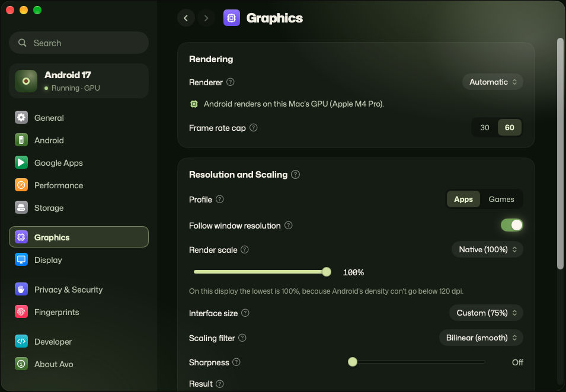Open Performance settings section
The width and height of the screenshot is (566, 392).
tap(79, 185)
